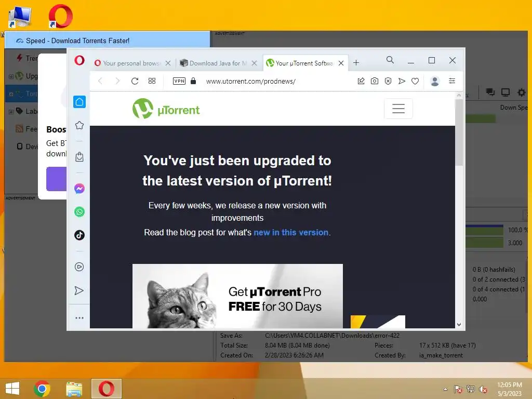This screenshot has width=532, height=399.
Task: Click Get µTorrent Pro FREE banner
Action: [x=237, y=296]
